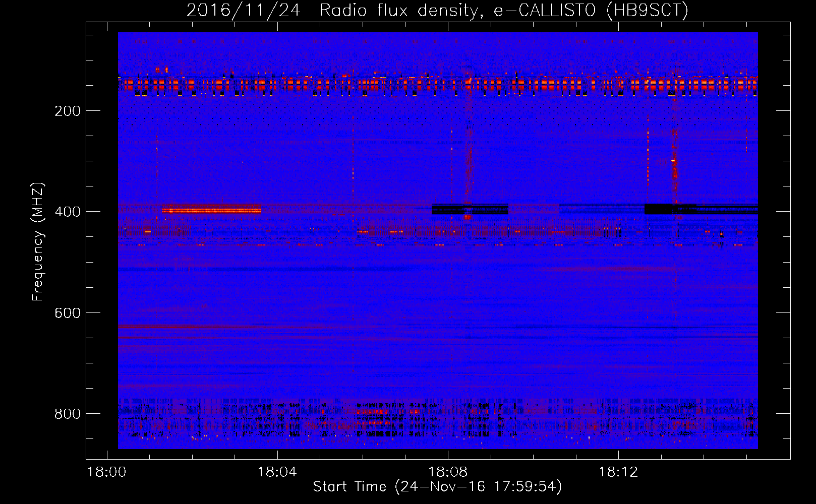Click the 18:08 time tick label
816x504 pixels.
447,472
